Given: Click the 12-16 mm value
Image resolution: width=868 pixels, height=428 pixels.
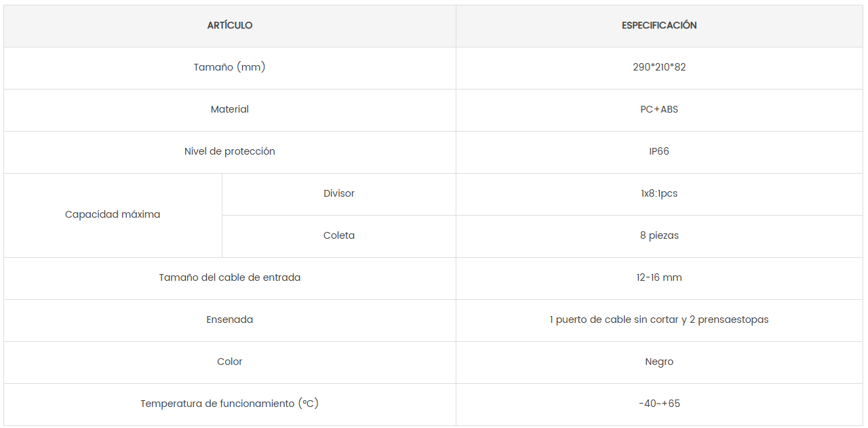Looking at the screenshot, I should (659, 277).
